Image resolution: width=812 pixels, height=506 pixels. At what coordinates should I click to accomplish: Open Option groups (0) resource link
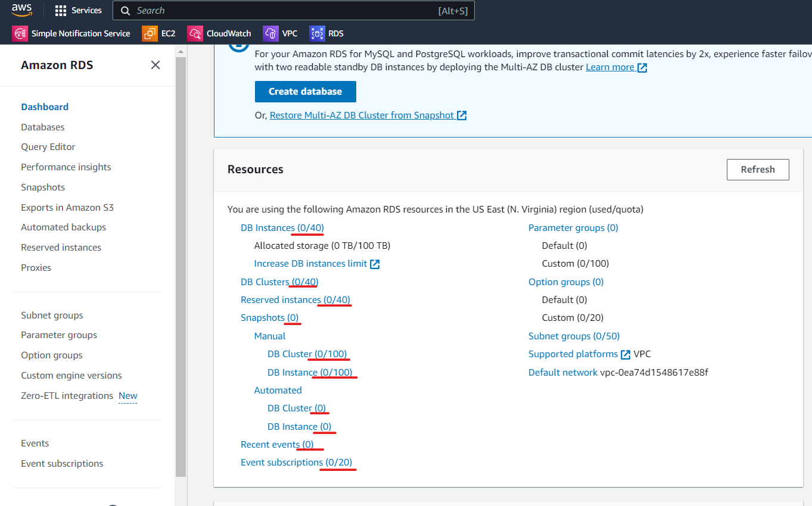(x=566, y=282)
